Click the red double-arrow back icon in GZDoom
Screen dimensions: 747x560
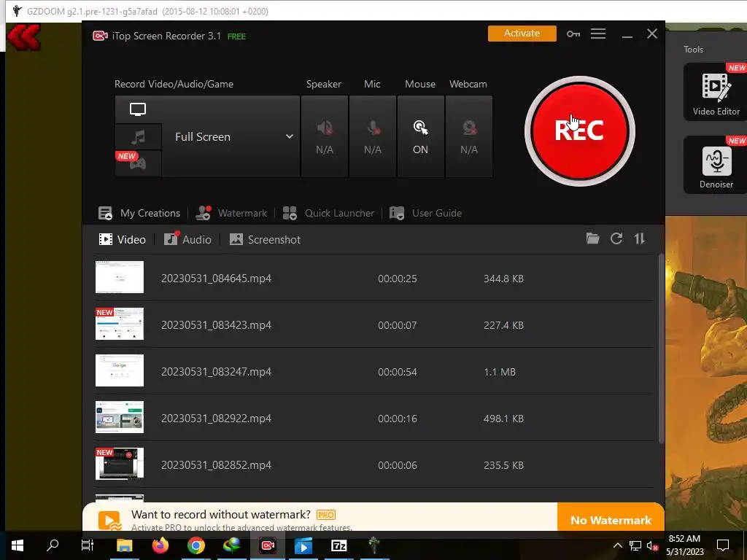pos(24,37)
